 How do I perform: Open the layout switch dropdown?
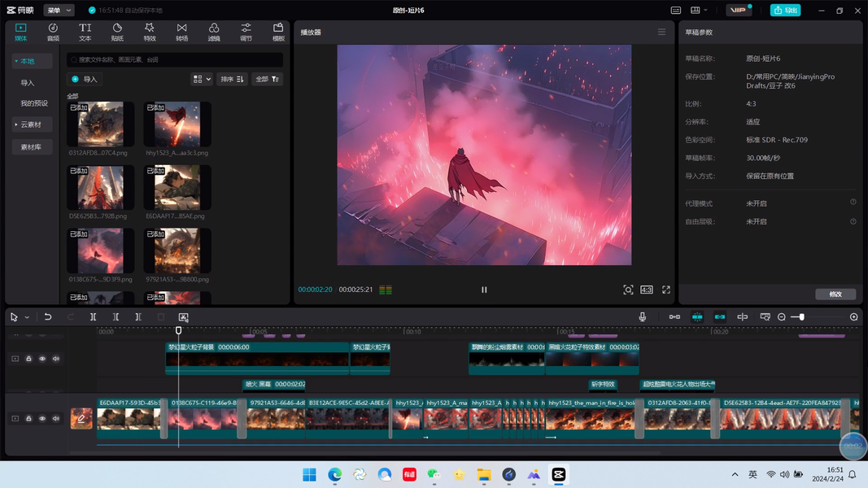(699, 10)
